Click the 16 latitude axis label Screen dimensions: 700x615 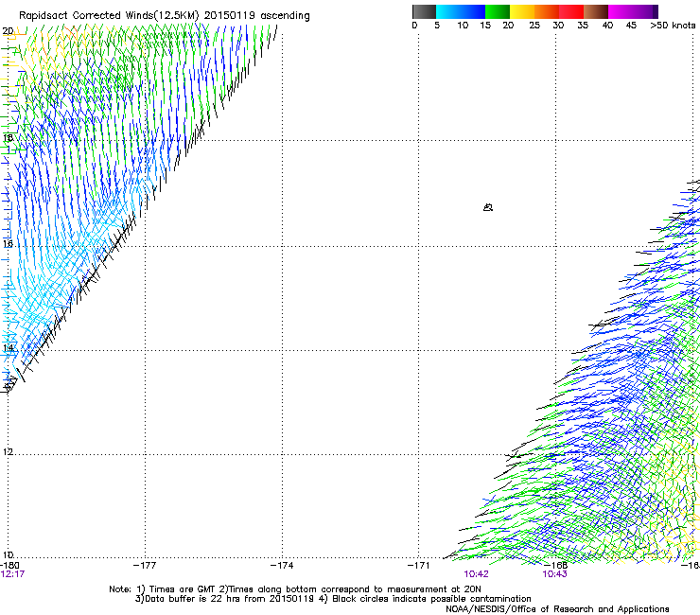(x=8, y=243)
